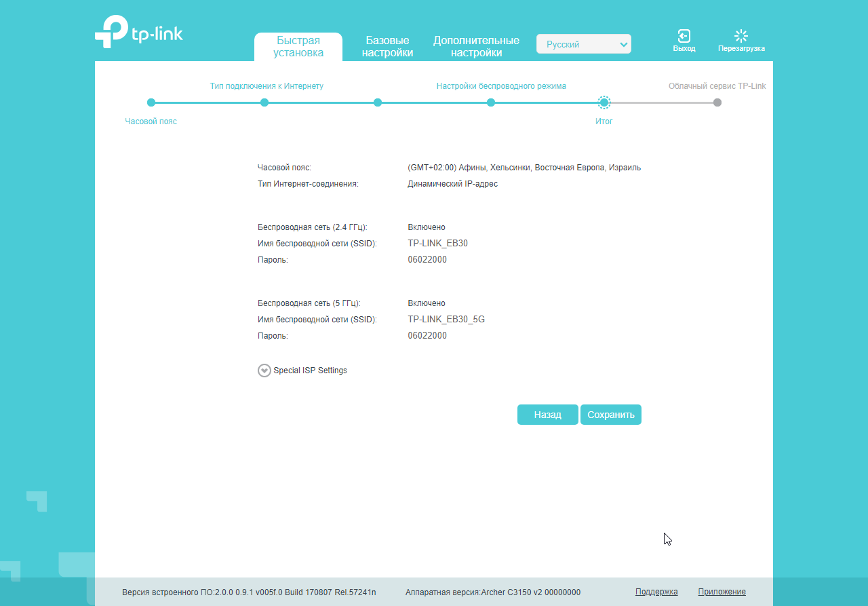Click the SSID value TP-LINK_EB30
868x606 pixels.
pyautogui.click(x=438, y=244)
